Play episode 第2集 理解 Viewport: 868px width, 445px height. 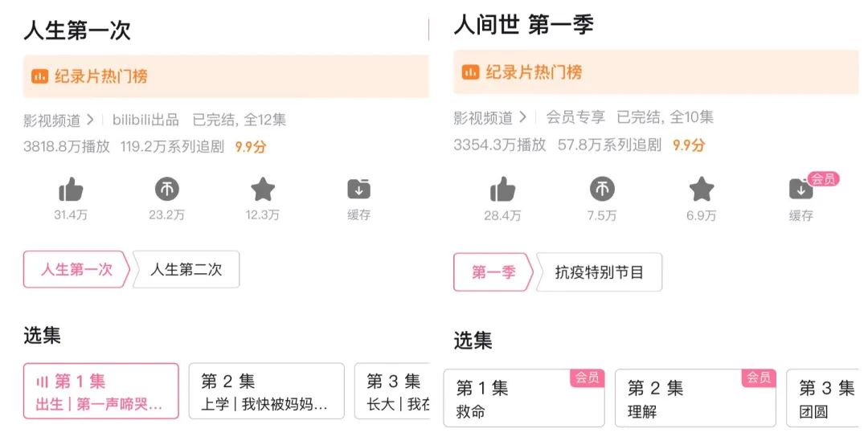[x=695, y=398]
